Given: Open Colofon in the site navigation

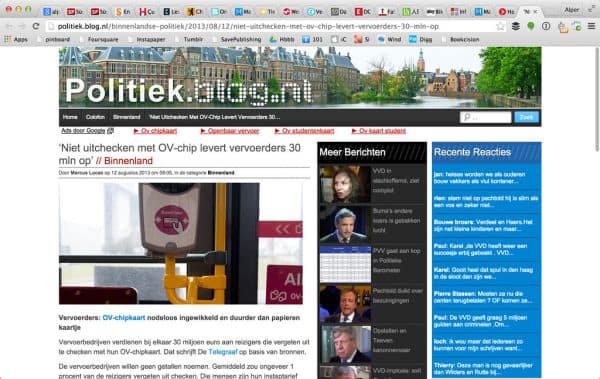Looking at the screenshot, I should click(95, 117).
